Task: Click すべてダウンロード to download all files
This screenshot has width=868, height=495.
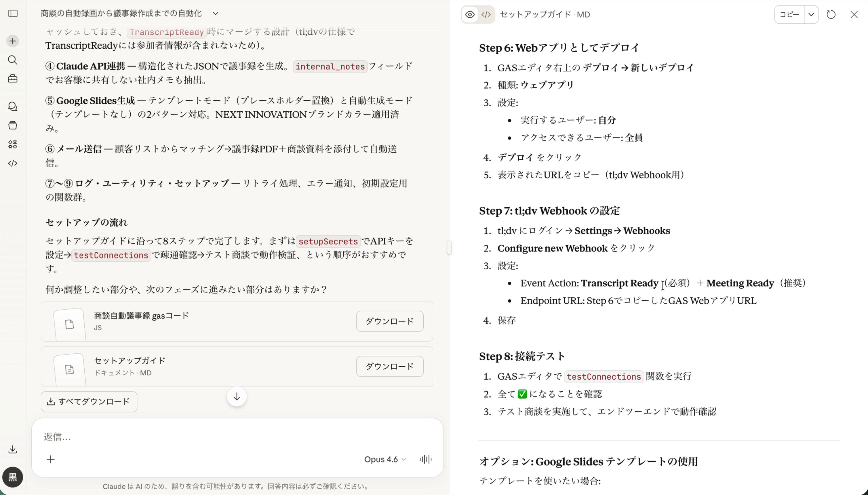Action: (89, 401)
